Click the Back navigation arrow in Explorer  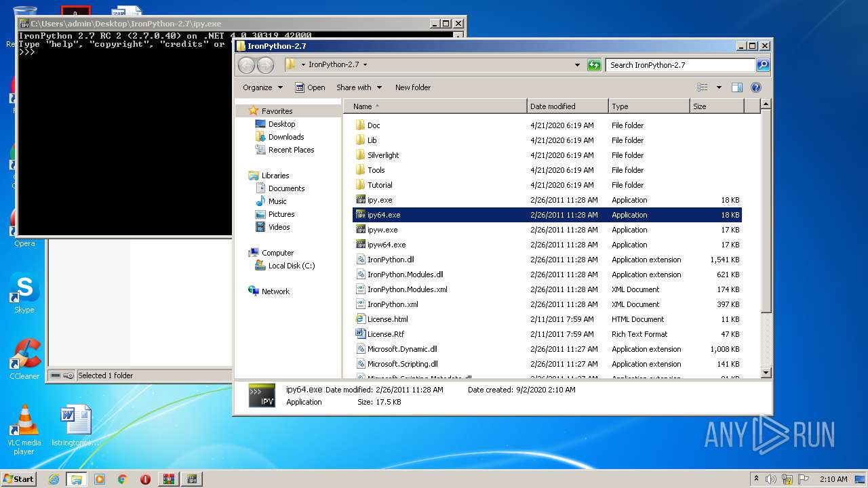coord(246,65)
